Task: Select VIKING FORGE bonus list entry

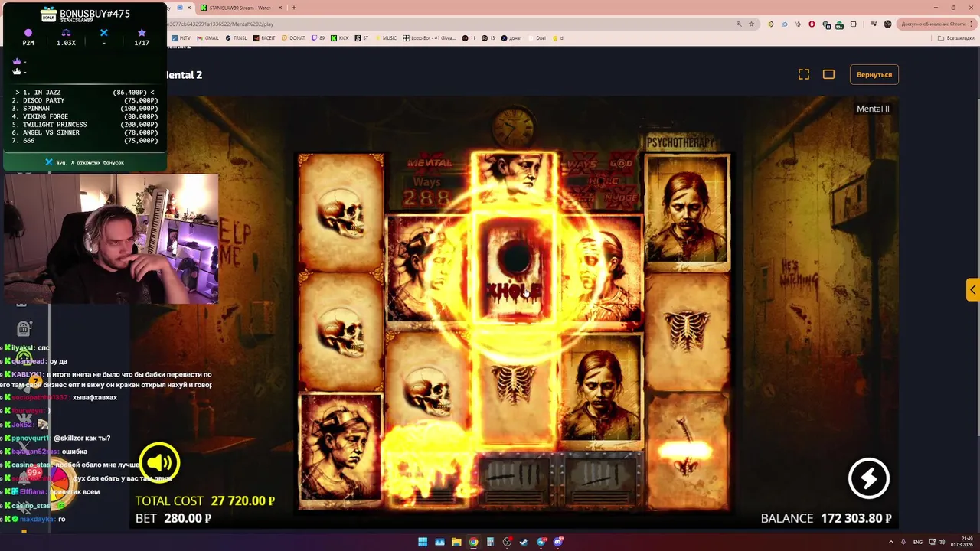Action: 86,116
